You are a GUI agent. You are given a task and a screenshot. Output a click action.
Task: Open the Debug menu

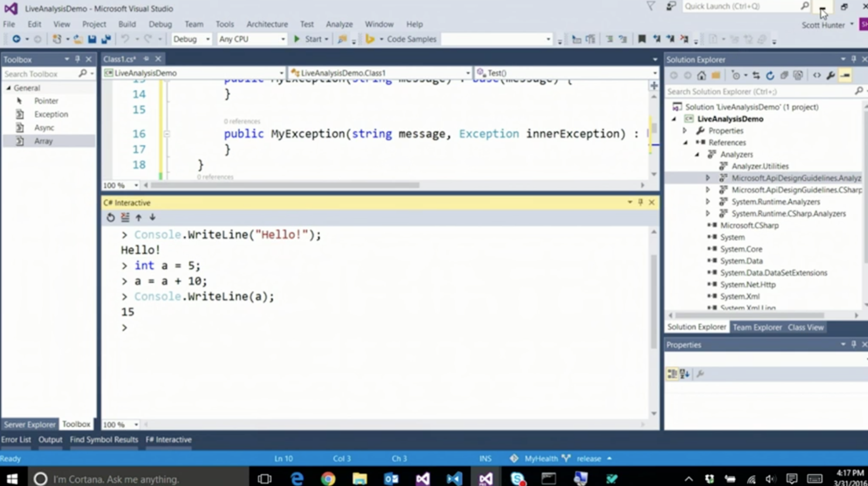(x=160, y=24)
